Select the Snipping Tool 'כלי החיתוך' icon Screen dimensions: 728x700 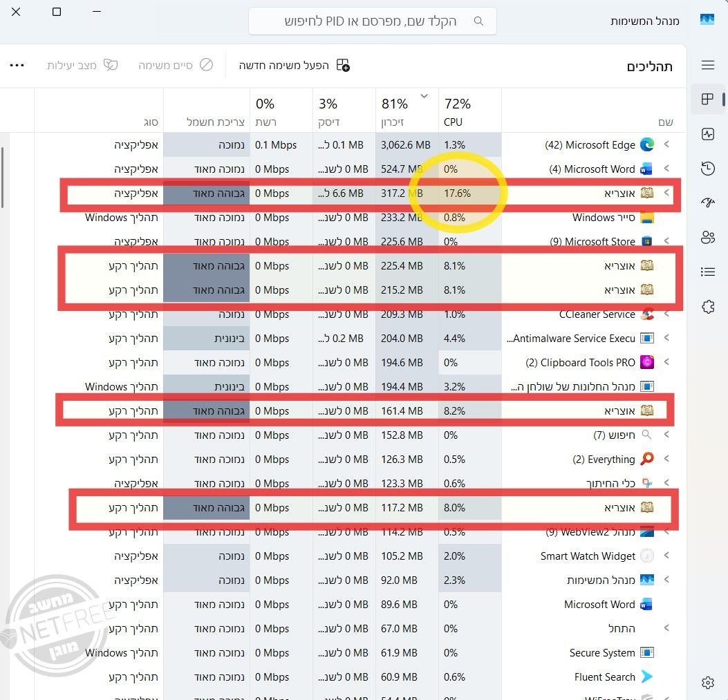[646, 483]
